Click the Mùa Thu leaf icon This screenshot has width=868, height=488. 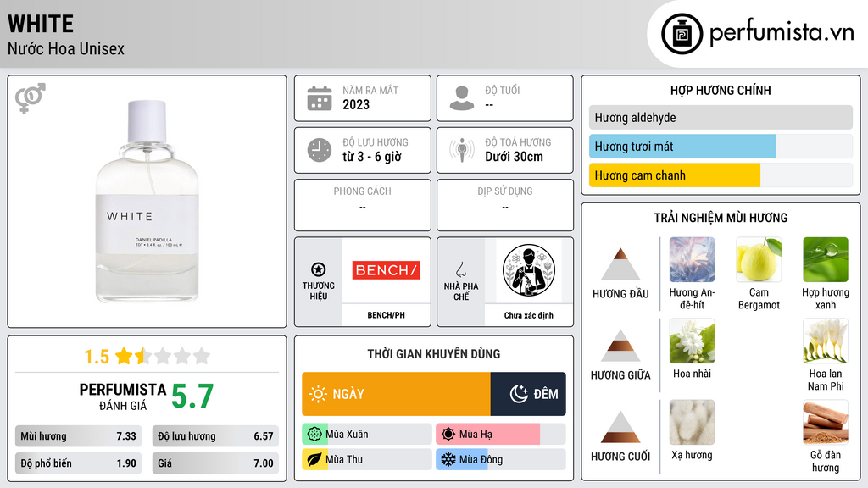click(314, 459)
